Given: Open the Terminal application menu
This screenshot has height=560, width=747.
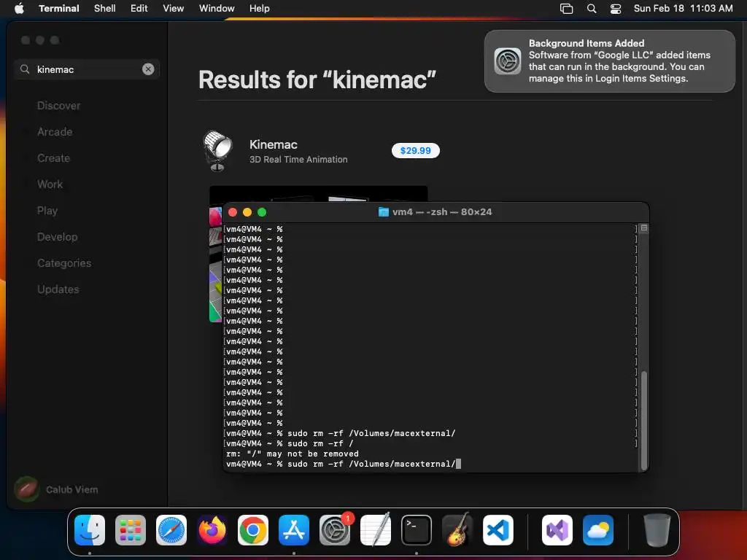Looking at the screenshot, I should (x=59, y=8).
